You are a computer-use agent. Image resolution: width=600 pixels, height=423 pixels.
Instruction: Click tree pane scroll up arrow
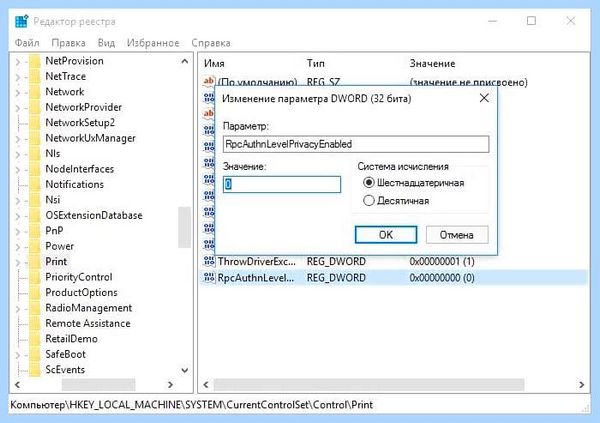[184, 61]
